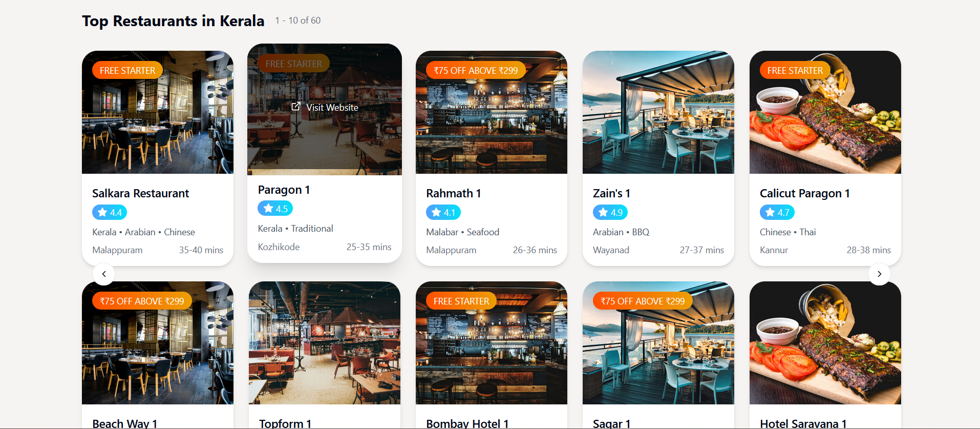Select the Rahmath 1 restaurant name
The image size is (980, 429).
[454, 193]
